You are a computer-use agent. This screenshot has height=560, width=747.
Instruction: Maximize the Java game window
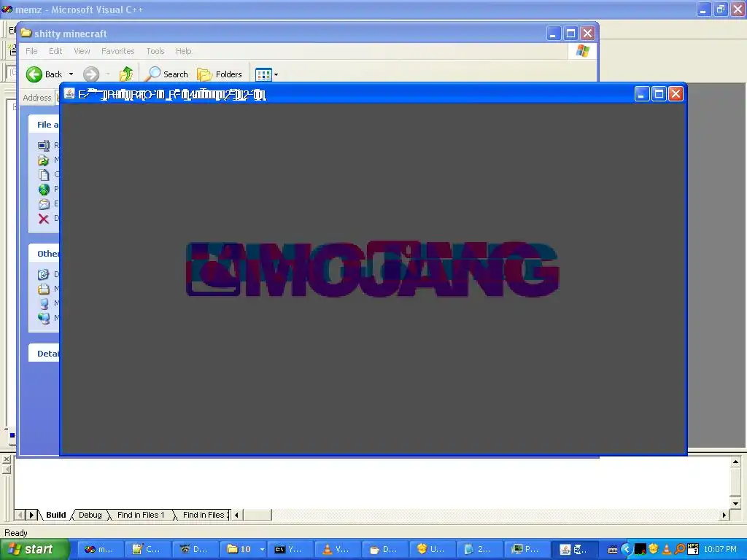click(659, 94)
